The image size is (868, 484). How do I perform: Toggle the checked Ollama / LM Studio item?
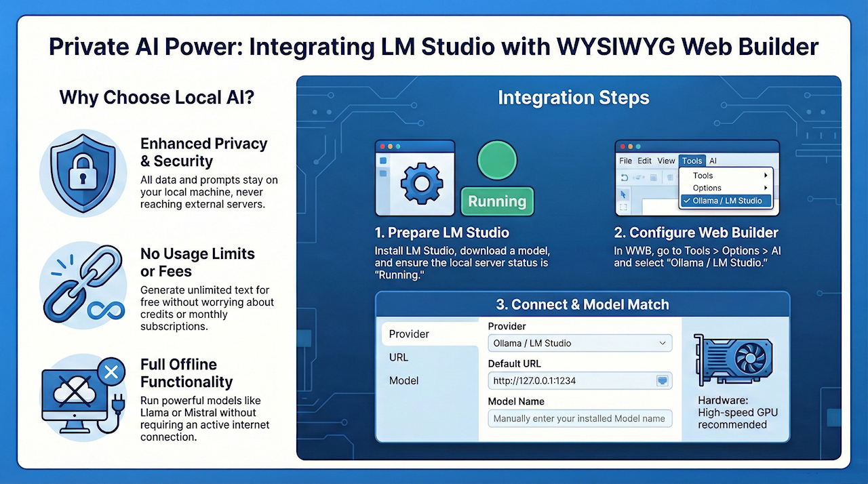[x=726, y=201]
